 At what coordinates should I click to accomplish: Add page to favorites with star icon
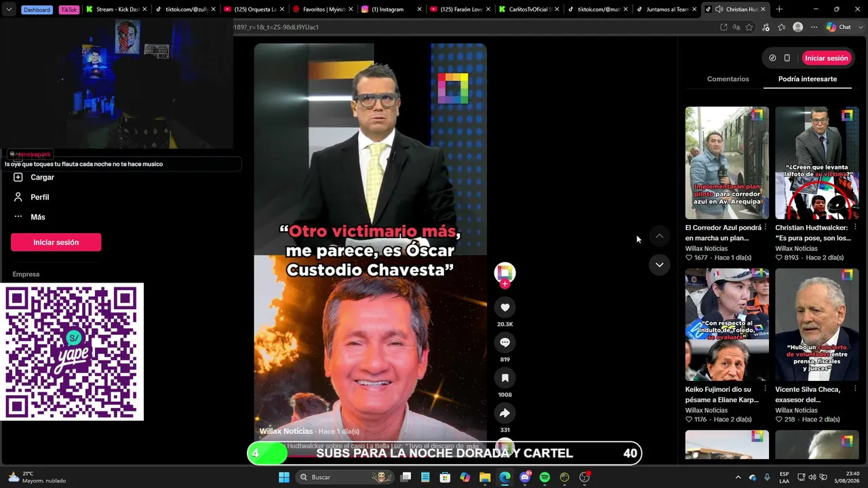click(x=749, y=27)
